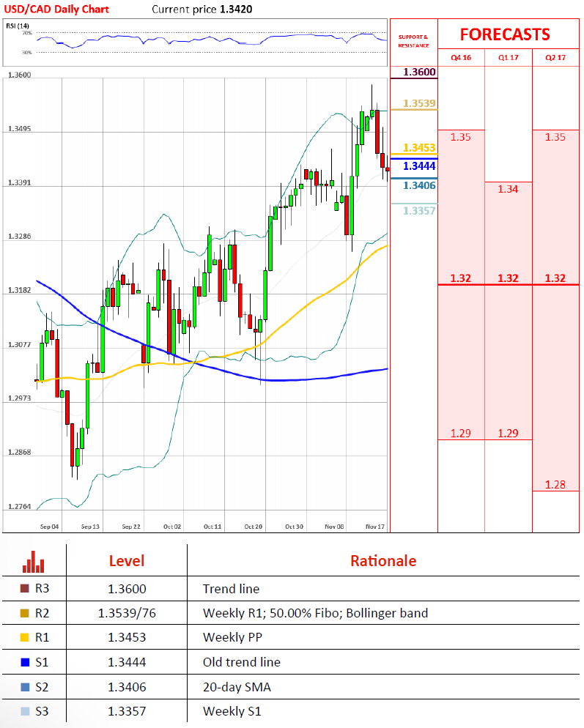Click the Q2 17 median forecast 1.32
The width and height of the screenshot is (584, 728).
tap(555, 278)
